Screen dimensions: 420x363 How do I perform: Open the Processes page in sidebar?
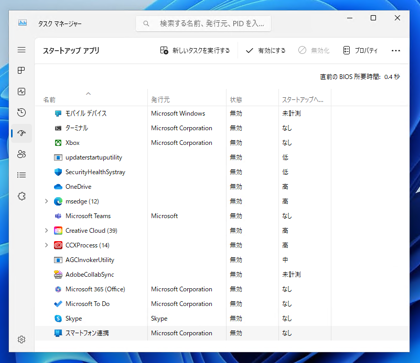22,70
